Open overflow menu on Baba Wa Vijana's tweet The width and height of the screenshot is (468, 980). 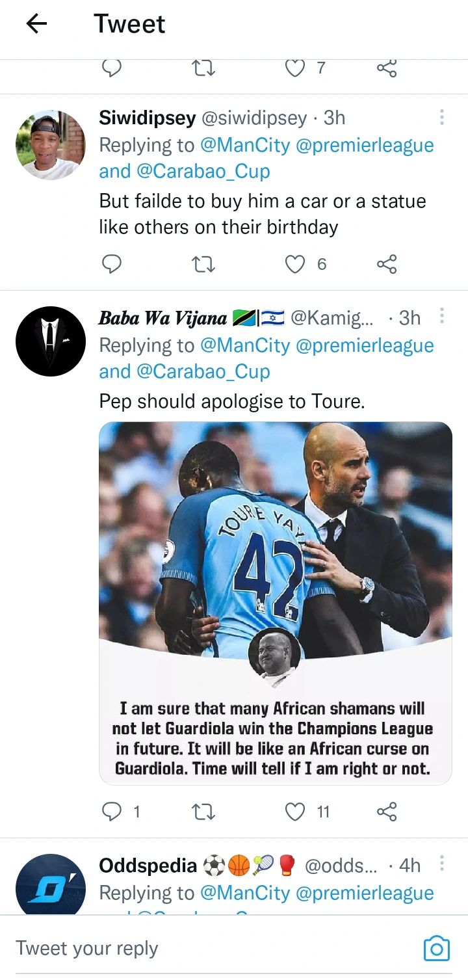pyautogui.click(x=441, y=317)
